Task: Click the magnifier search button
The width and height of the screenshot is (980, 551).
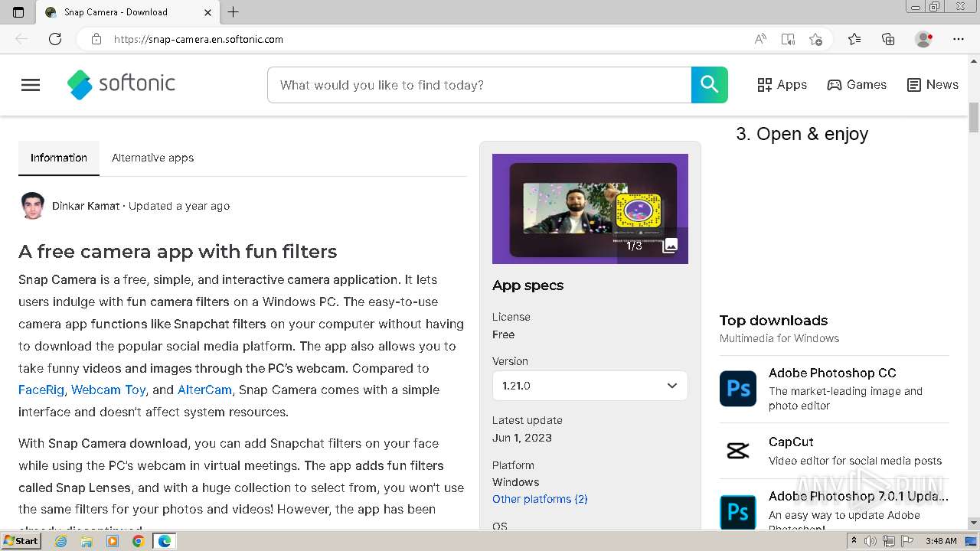Action: 709,85
